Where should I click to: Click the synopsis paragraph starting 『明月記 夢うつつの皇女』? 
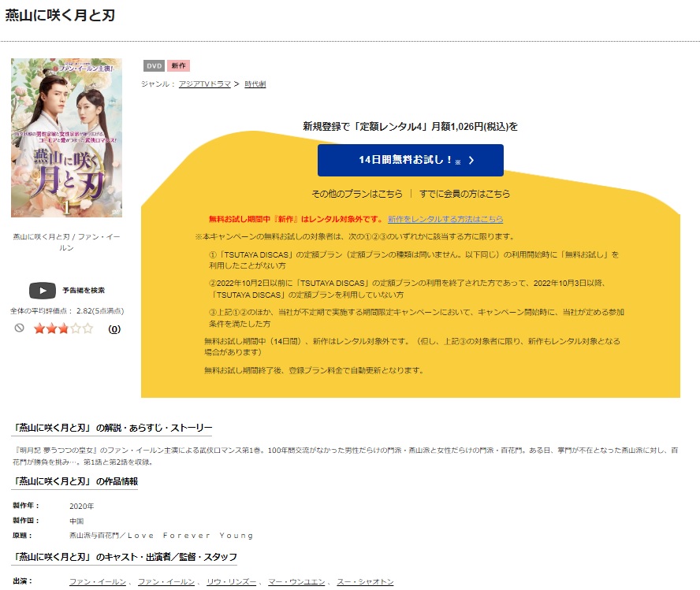[x=345, y=456]
